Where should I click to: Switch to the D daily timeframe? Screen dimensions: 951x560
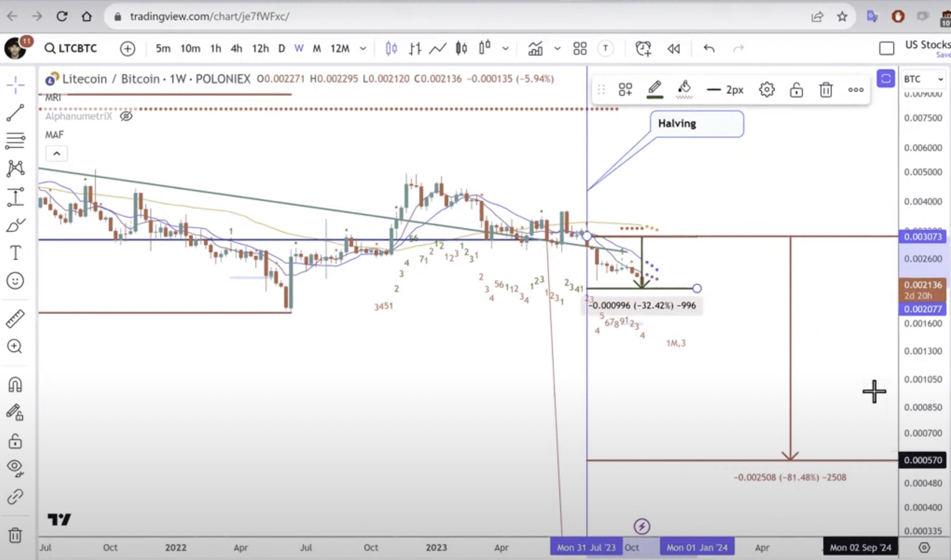coord(281,49)
